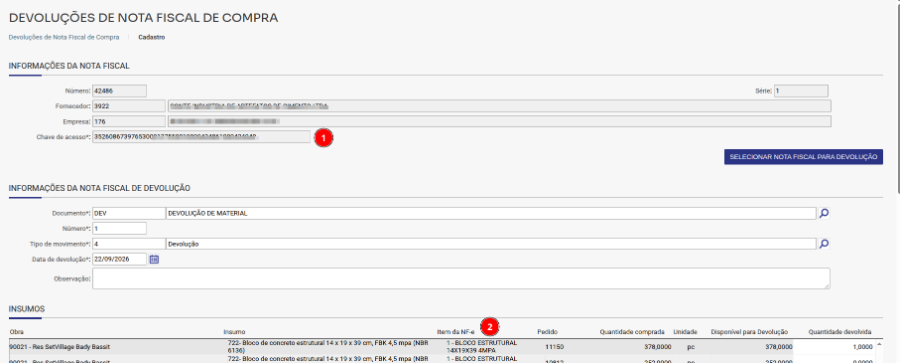The width and height of the screenshot is (900, 363).
Task: Select the 1 - BLOCO ESTRUTURAL 14X19X39 4MPA cell
Action: (x=481, y=346)
